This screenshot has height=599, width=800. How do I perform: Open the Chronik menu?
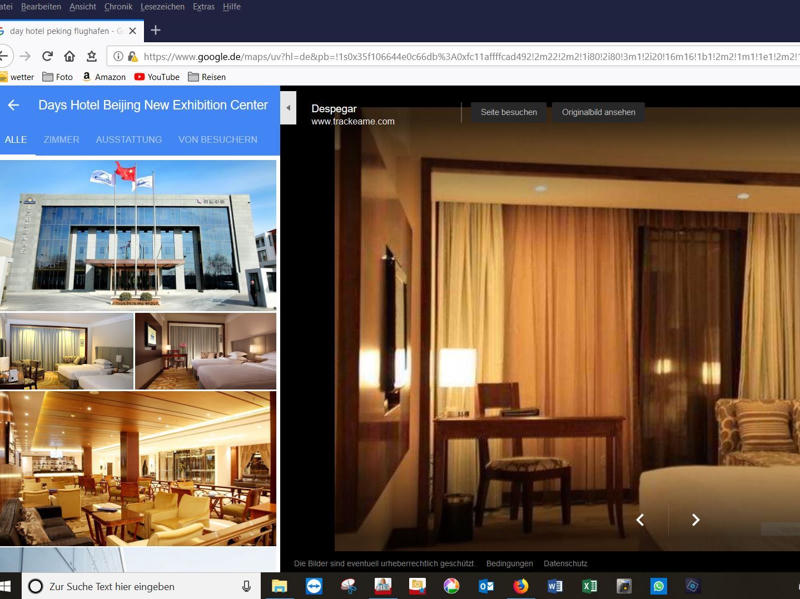pos(118,7)
